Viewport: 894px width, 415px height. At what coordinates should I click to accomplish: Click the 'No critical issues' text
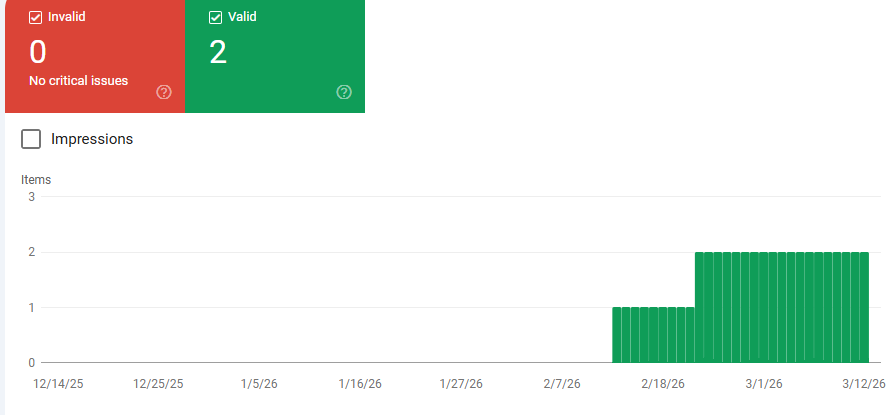pos(79,80)
